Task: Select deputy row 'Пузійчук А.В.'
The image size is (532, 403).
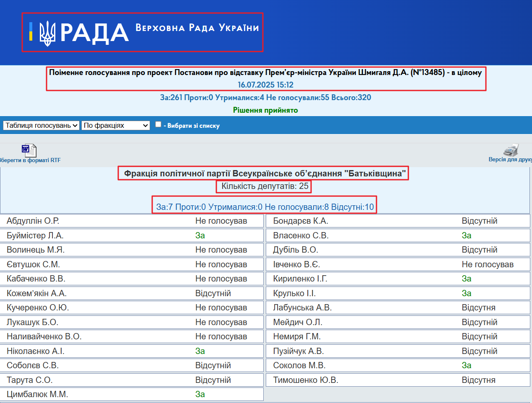Action: pos(398,351)
